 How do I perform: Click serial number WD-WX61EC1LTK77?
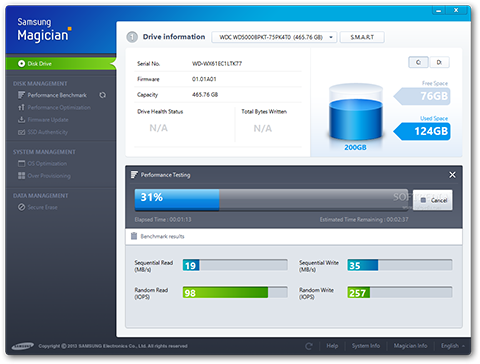(x=217, y=64)
